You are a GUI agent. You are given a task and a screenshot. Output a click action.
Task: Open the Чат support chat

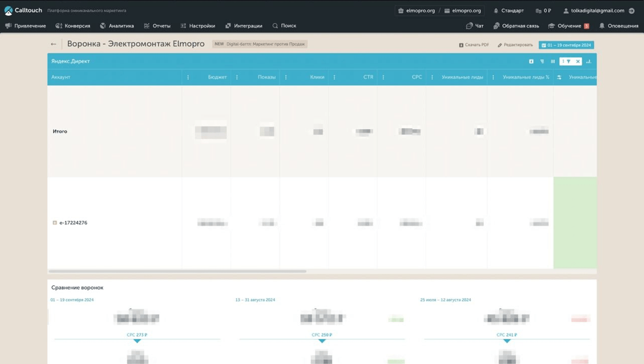[475, 26]
